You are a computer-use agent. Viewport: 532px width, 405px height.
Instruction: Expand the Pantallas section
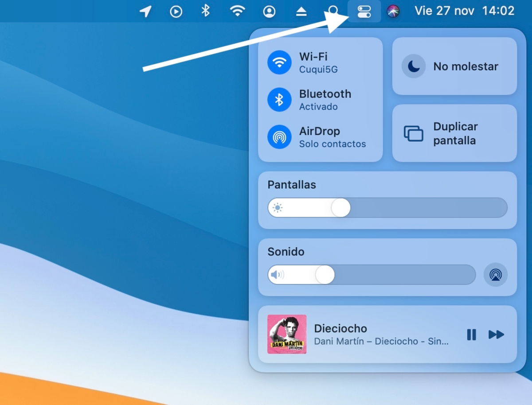[291, 185]
